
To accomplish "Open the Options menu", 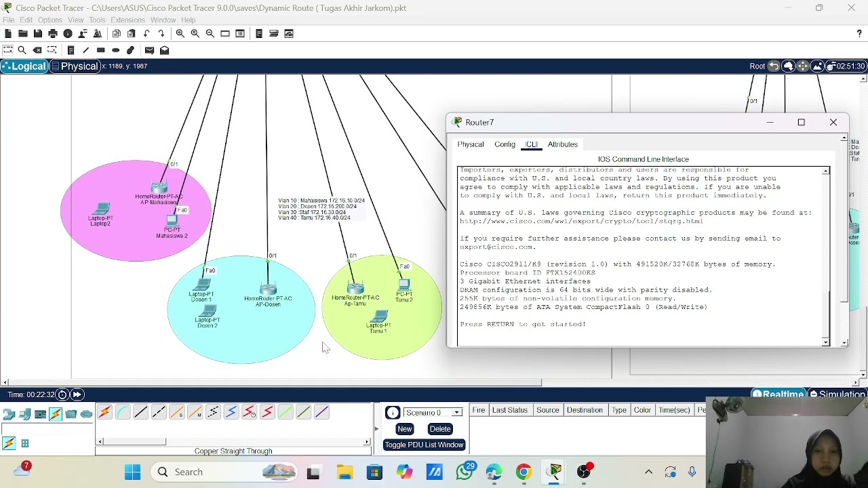I will pyautogui.click(x=50, y=20).
